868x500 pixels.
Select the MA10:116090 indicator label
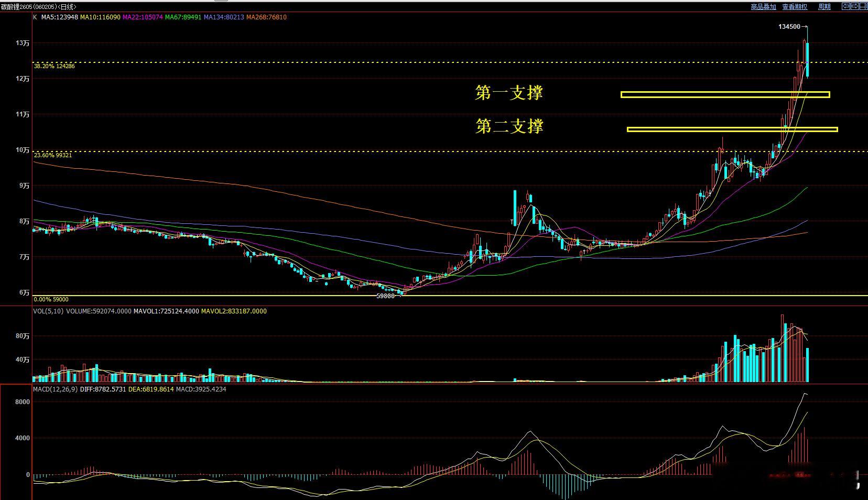point(100,17)
